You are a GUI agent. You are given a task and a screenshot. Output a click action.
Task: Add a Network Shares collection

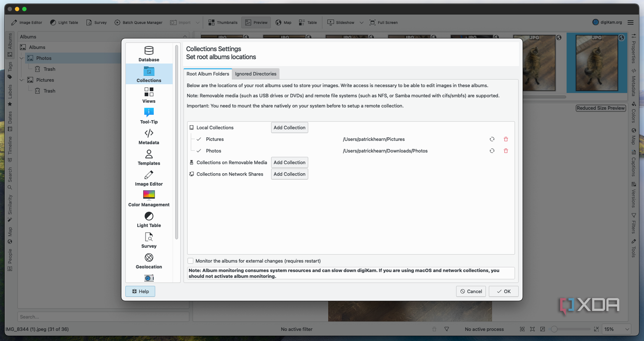290,174
